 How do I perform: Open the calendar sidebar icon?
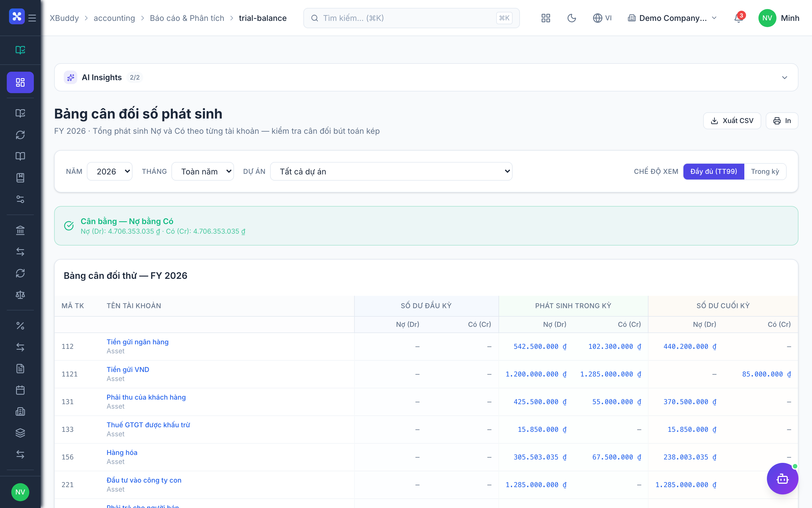[x=21, y=390]
